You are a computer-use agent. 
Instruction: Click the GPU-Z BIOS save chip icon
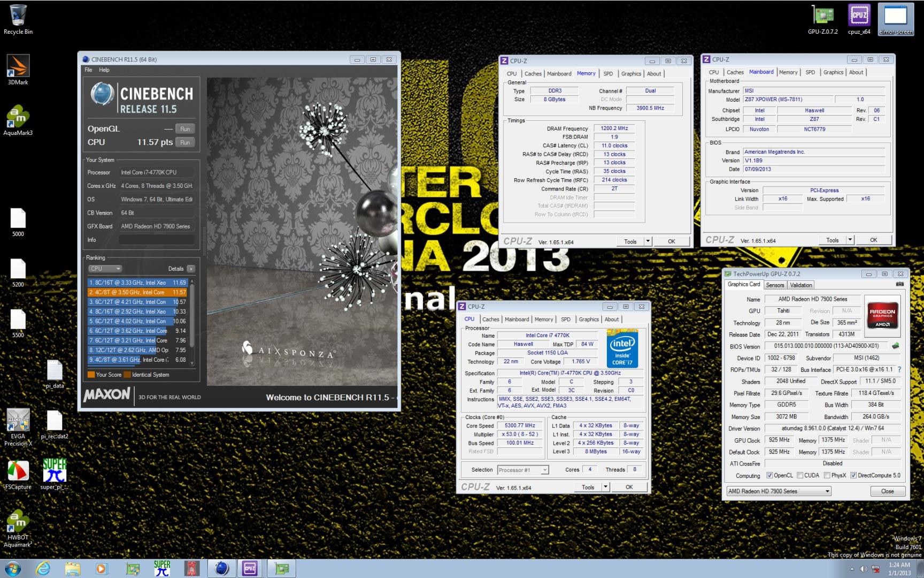(x=896, y=346)
